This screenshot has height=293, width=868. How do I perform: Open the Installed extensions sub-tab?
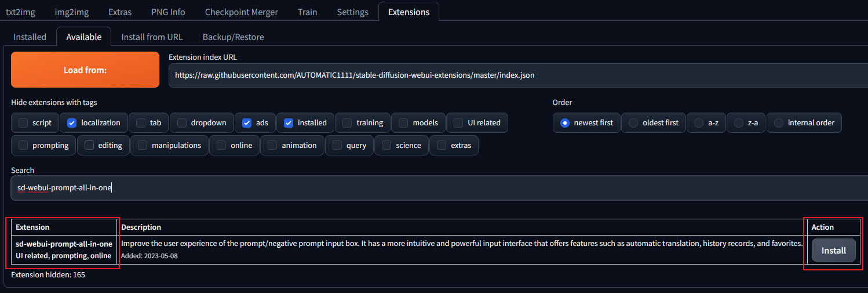(x=30, y=37)
